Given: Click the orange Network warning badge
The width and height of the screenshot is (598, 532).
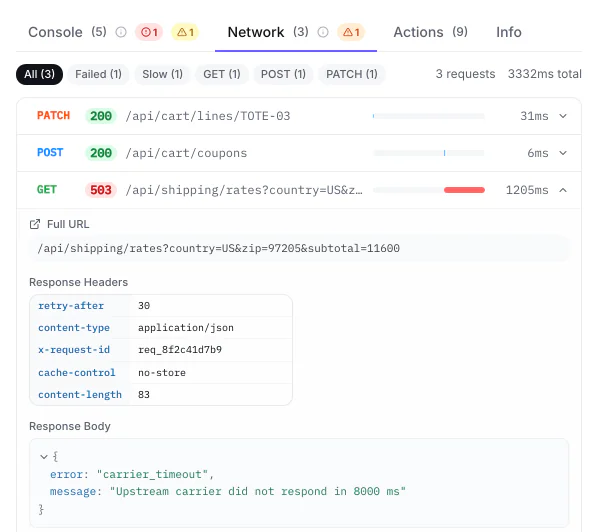Looking at the screenshot, I should (x=351, y=32).
